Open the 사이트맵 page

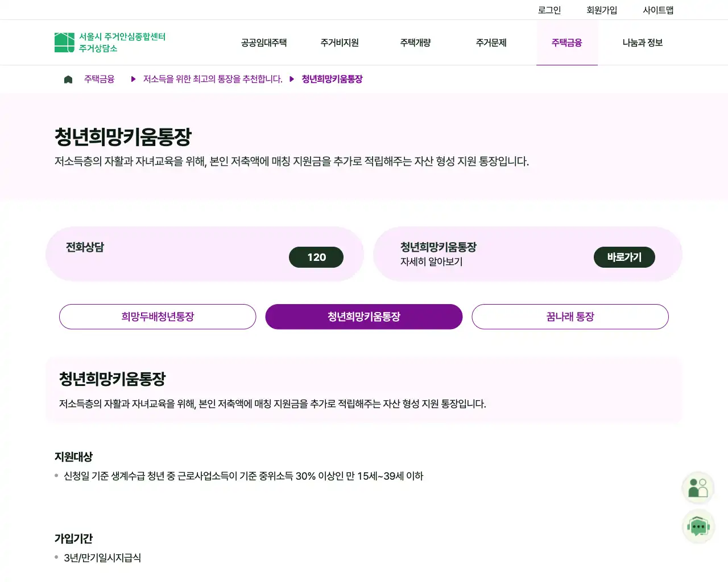(657, 9)
